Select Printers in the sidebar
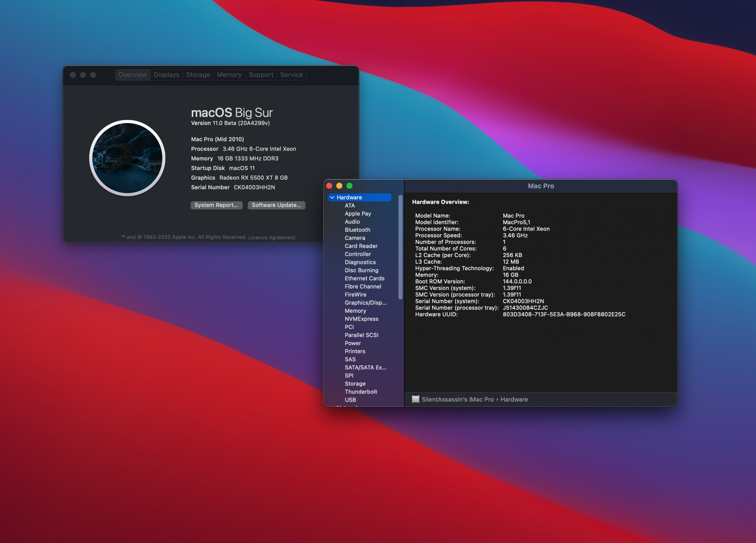This screenshot has width=756, height=543. click(x=355, y=351)
